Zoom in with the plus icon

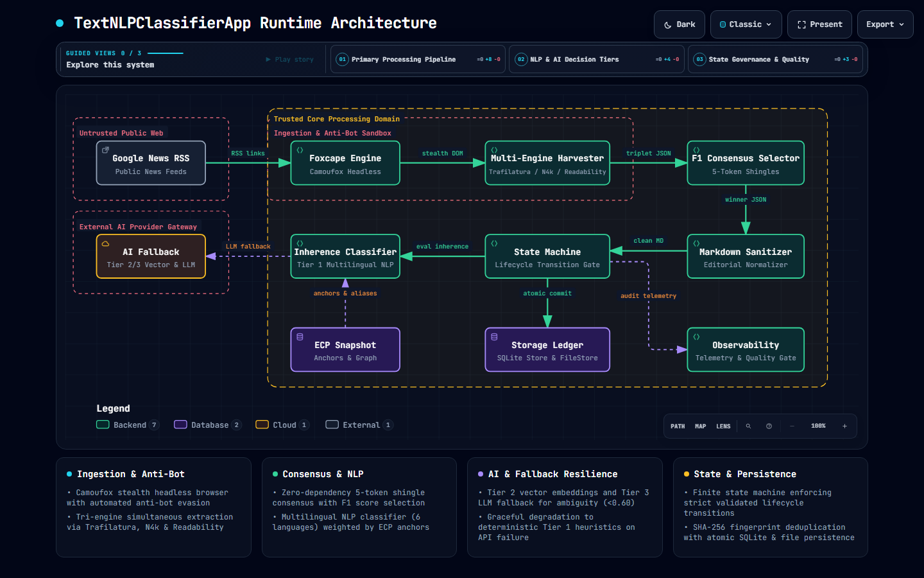(844, 426)
